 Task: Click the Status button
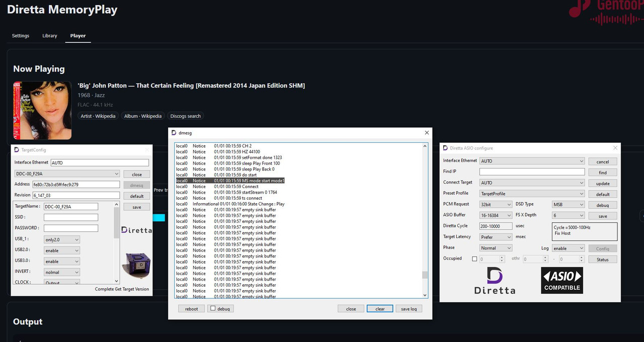(x=603, y=260)
